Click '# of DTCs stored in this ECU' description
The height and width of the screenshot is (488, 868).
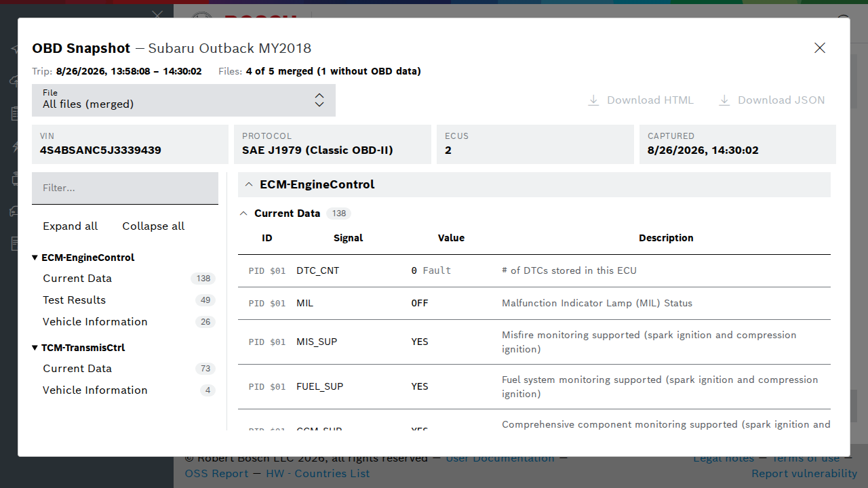[569, 270]
